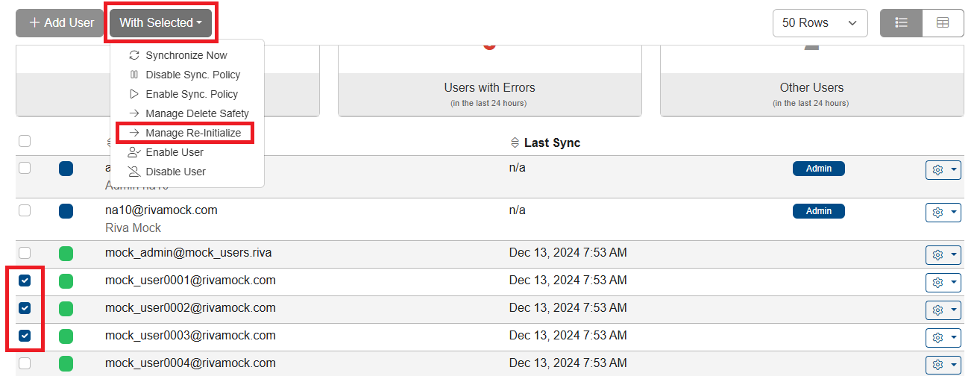This screenshot has width=980, height=376.
Task: Select Enable Sync. Policy menu entry
Action: tap(191, 94)
